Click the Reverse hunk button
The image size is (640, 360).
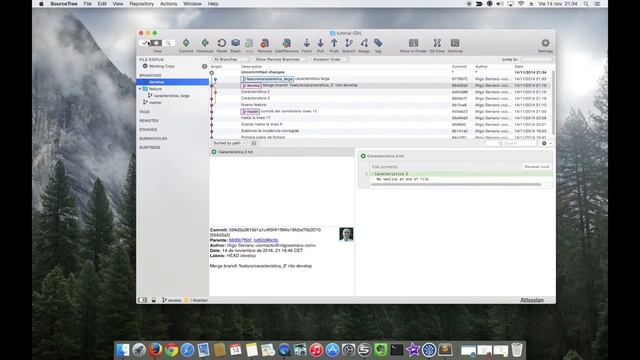pyautogui.click(x=536, y=167)
